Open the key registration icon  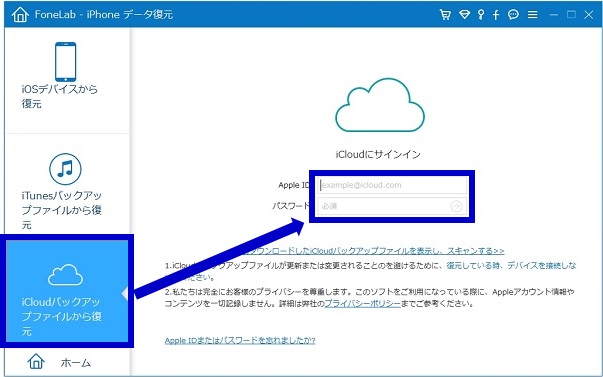tap(481, 15)
